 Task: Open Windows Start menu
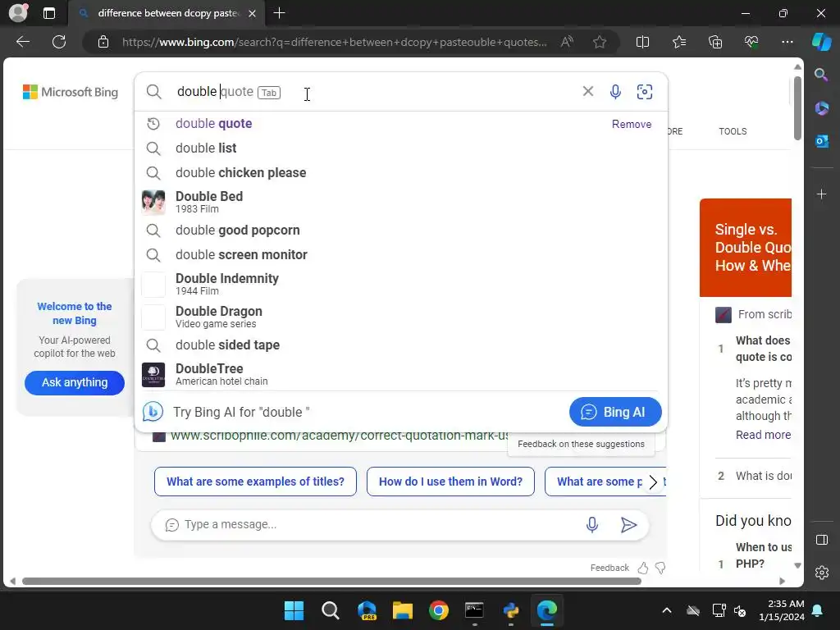294,610
